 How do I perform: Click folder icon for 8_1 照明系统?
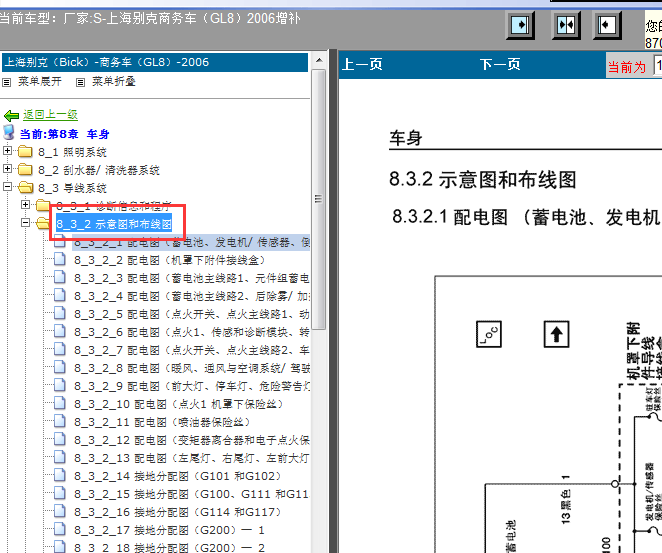click(x=25, y=151)
